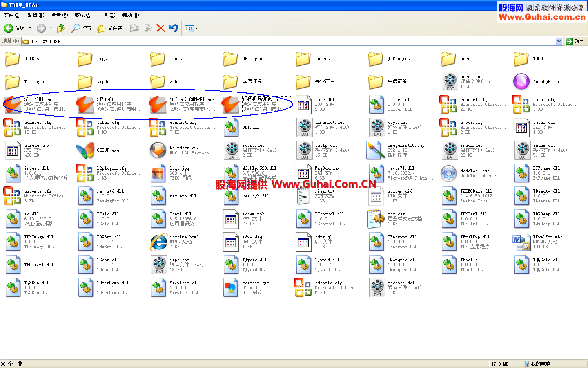Select the ImageList16.bmp paintbrush icon
The width and height of the screenshot is (588, 368).
pyautogui.click(x=376, y=150)
